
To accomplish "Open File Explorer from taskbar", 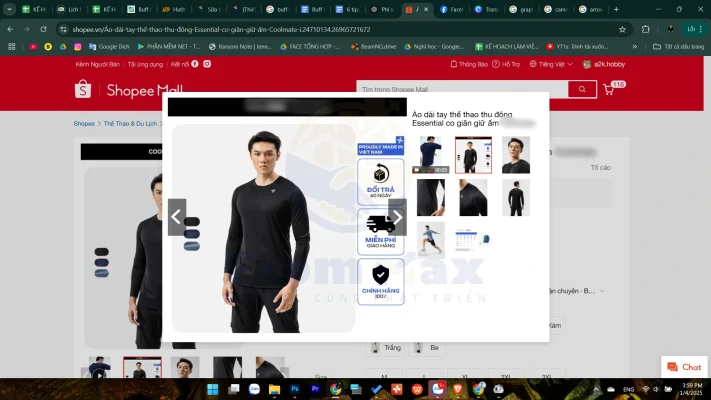I will [x=274, y=389].
